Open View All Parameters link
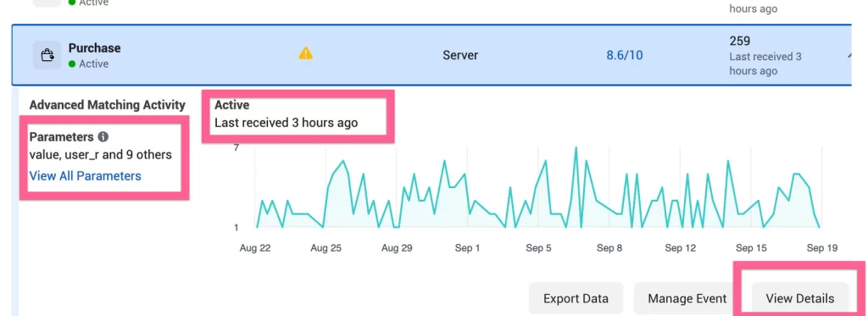This screenshot has width=868, height=316. (86, 176)
